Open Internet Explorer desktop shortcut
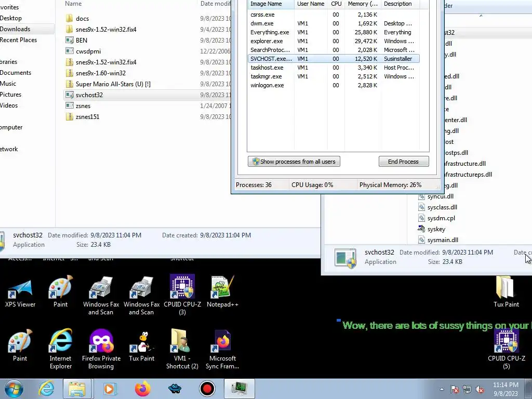This screenshot has height=399, width=532. 61,349
